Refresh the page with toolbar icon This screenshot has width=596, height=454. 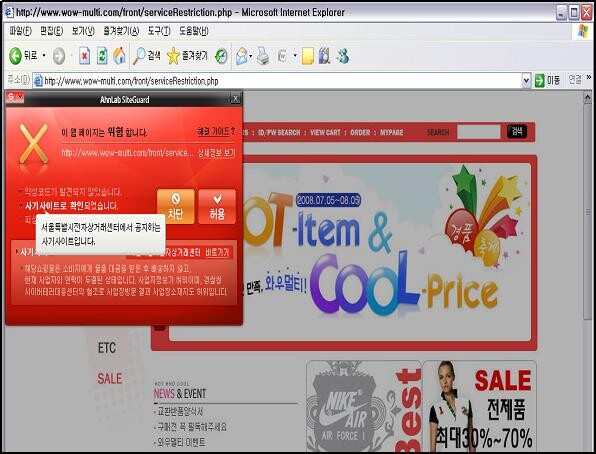point(102,56)
